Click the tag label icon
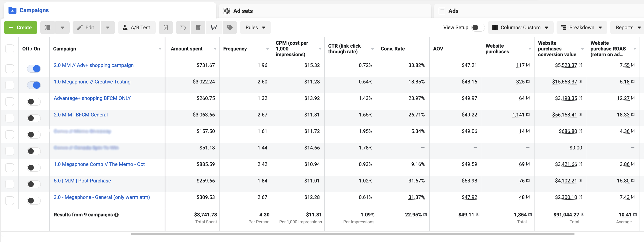 pos(230,27)
